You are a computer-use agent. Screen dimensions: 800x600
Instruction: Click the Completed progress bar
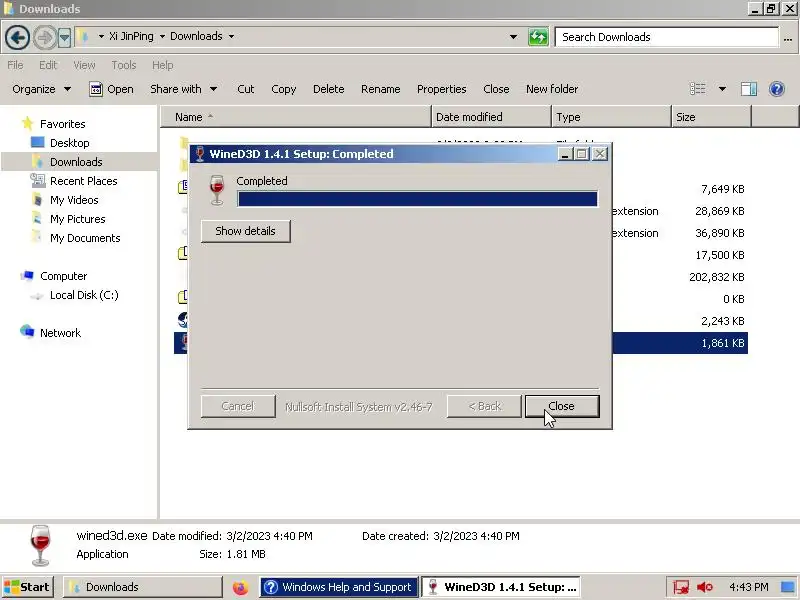tap(417, 199)
